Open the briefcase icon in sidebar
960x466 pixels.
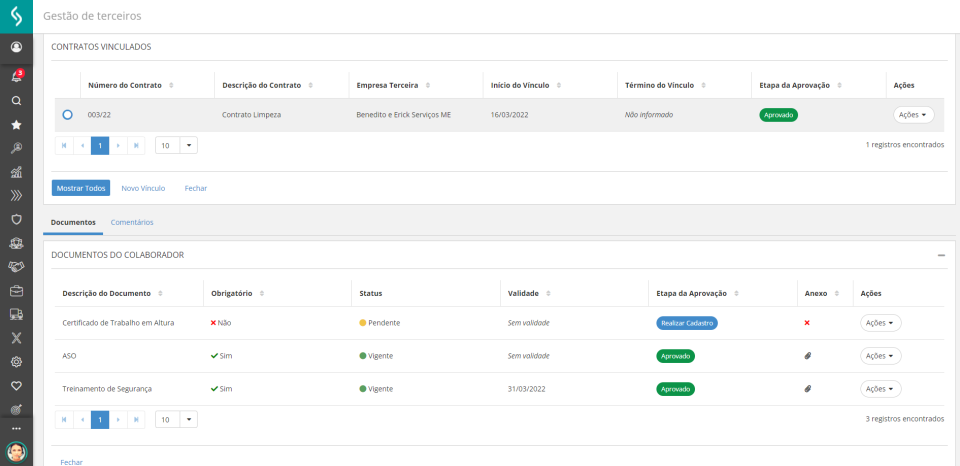(16, 291)
